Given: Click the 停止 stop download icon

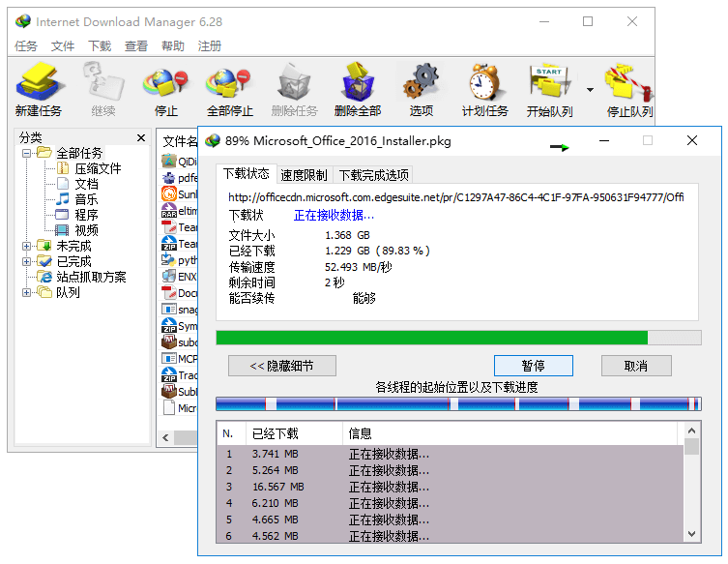Looking at the screenshot, I should click(165, 81).
